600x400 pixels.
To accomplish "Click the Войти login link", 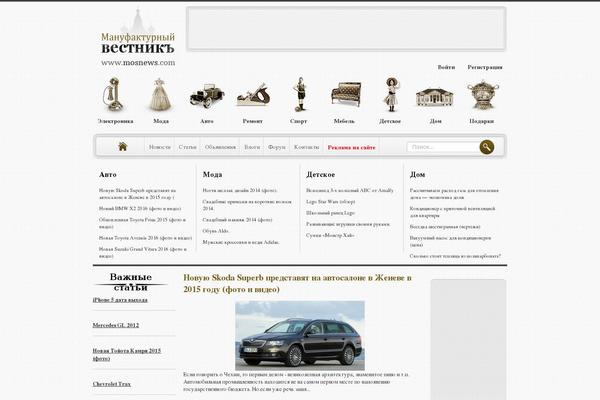I will (446, 67).
